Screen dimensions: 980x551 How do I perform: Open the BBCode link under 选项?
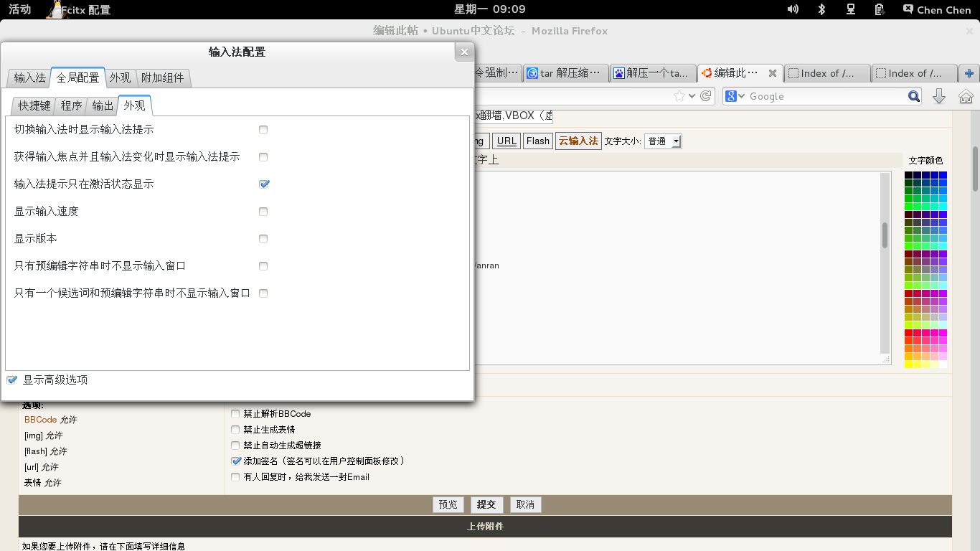pos(40,420)
